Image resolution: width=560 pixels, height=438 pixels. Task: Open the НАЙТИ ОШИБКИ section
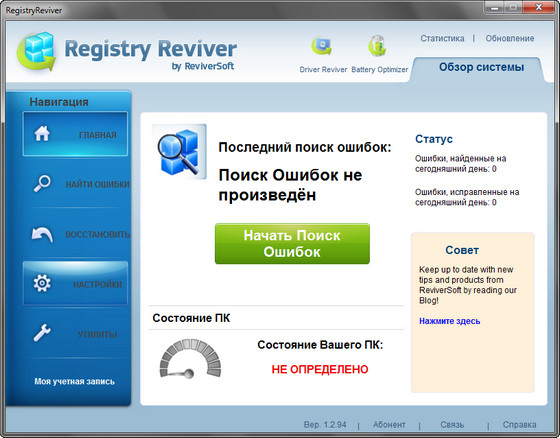coord(75,184)
